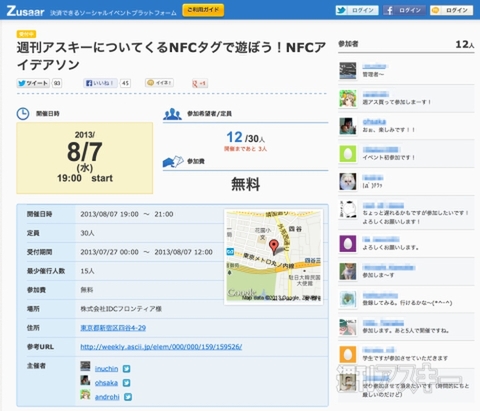Screen dimensions: 480x411
Task: Click purple egg avatar participant
Action: click(x=348, y=243)
